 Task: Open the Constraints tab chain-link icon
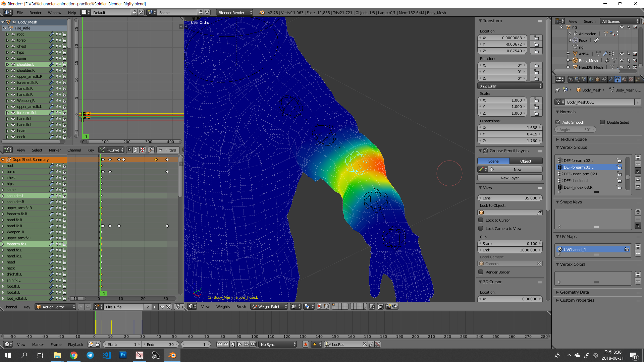pos(604,79)
